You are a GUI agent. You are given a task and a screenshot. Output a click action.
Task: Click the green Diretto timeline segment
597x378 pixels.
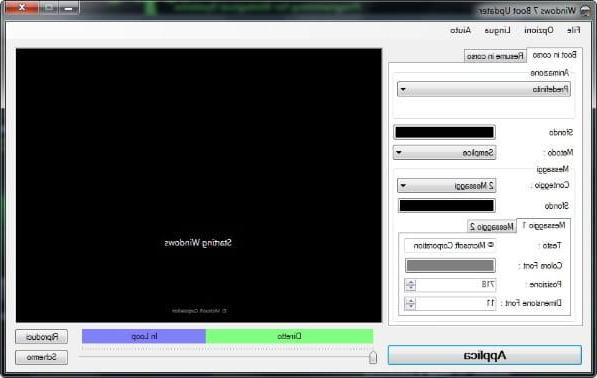pos(289,337)
